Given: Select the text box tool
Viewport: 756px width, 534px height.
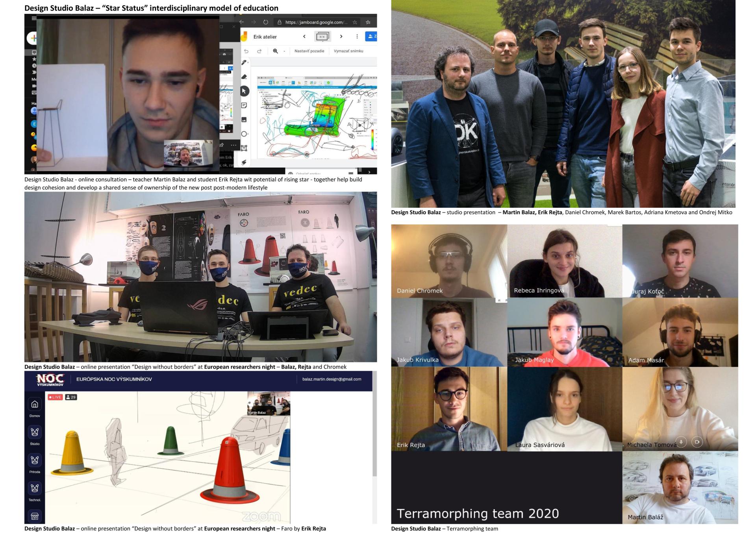Looking at the screenshot, I should click(x=244, y=148).
